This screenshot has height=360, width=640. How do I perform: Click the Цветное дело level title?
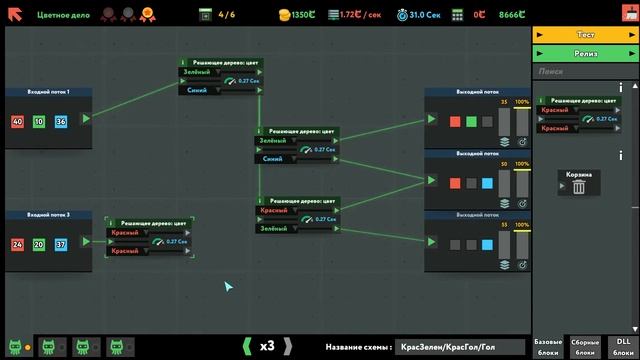pos(63,15)
